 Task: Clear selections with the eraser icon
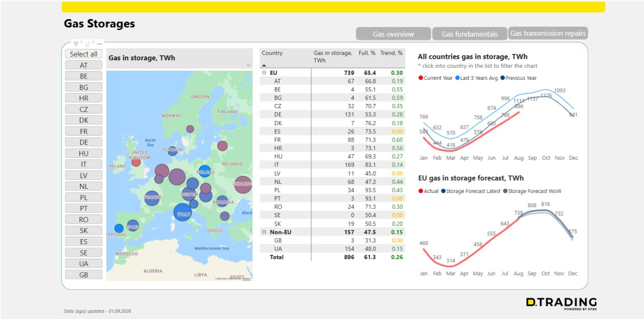click(88, 44)
